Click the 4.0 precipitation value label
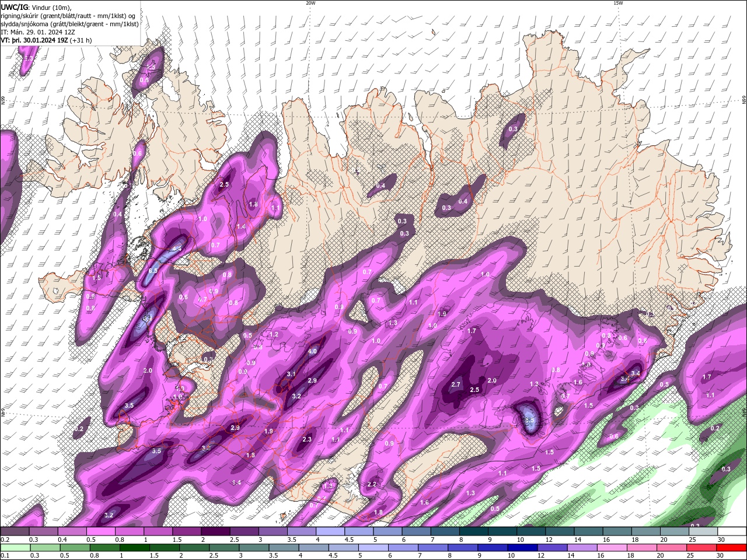The width and height of the screenshot is (747, 560). [312, 351]
